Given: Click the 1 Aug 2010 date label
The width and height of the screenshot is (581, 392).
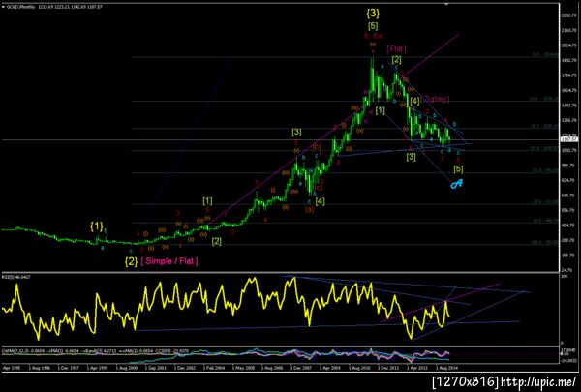Looking at the screenshot, I should point(359,369).
